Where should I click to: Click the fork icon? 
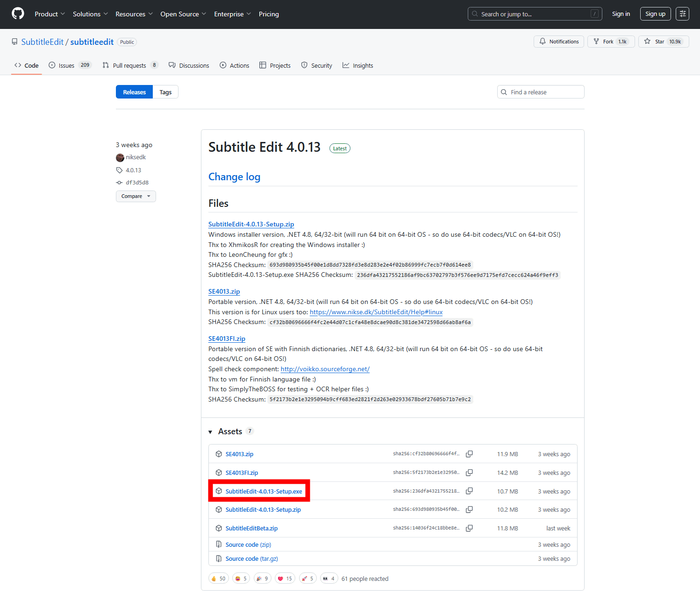point(596,42)
